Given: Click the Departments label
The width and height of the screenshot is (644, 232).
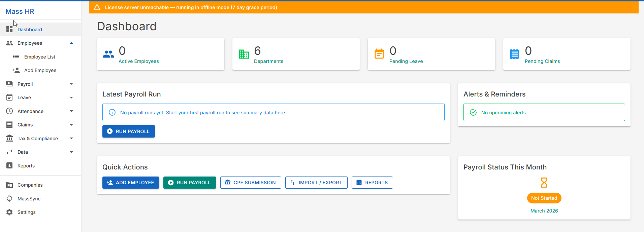Looking at the screenshot, I should [x=268, y=61].
